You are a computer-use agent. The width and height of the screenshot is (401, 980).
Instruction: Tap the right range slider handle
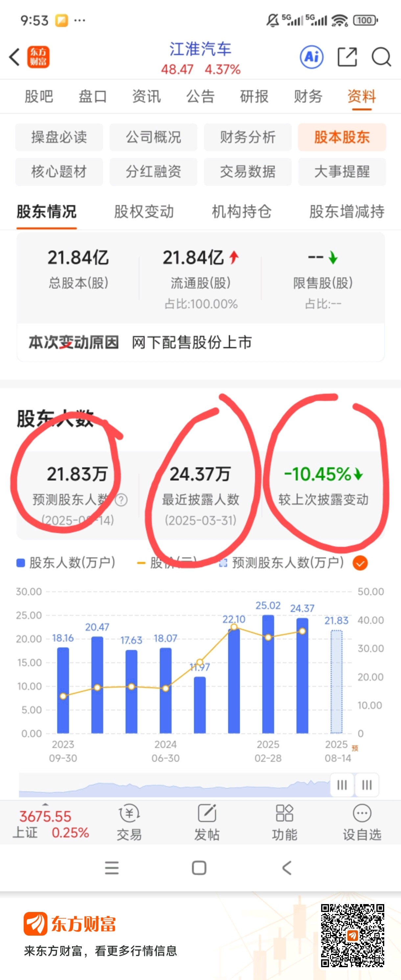367,785
